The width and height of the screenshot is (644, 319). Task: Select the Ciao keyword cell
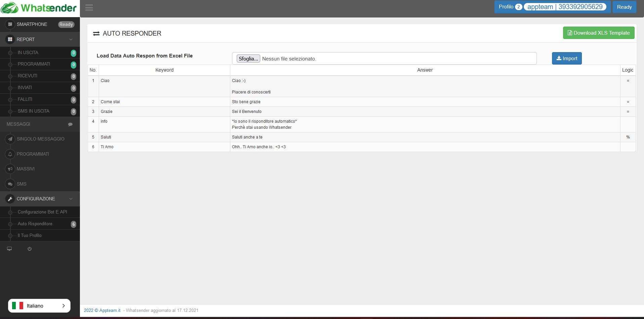[x=165, y=86]
